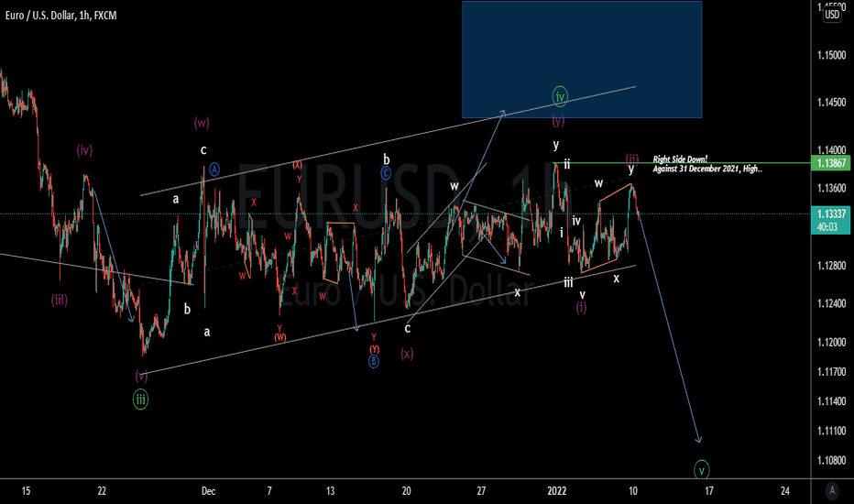Click the '27' date label on time axis
854x504 pixels.
(481, 491)
